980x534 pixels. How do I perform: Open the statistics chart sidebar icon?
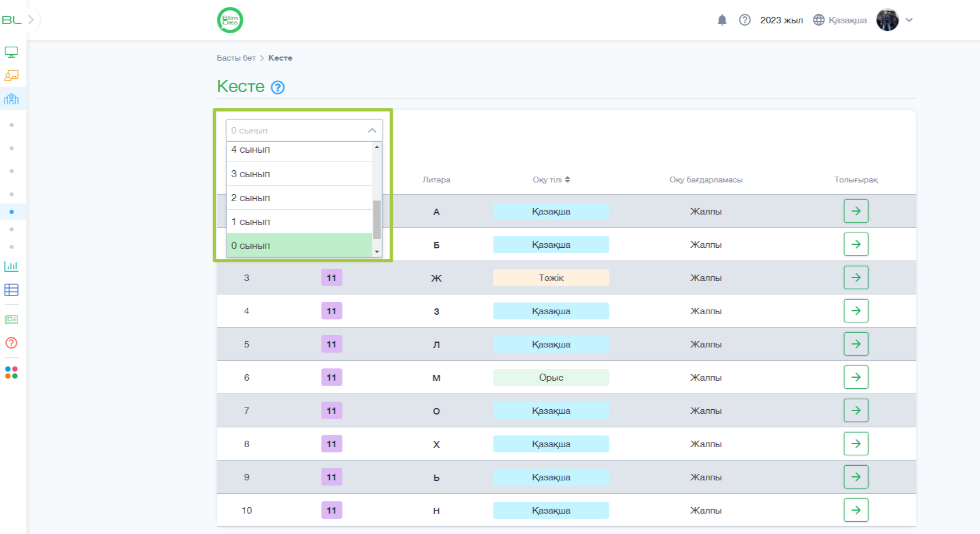(11, 266)
